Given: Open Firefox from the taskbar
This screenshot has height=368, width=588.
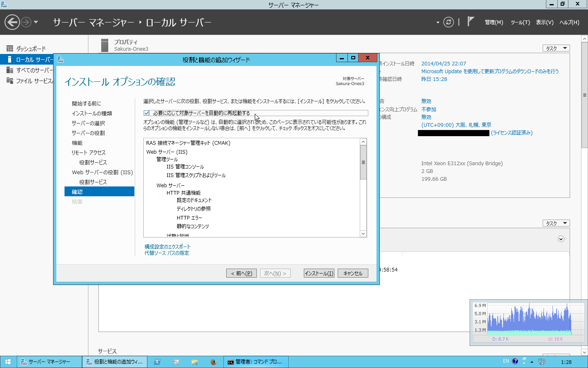Looking at the screenshot, I should coord(213,362).
